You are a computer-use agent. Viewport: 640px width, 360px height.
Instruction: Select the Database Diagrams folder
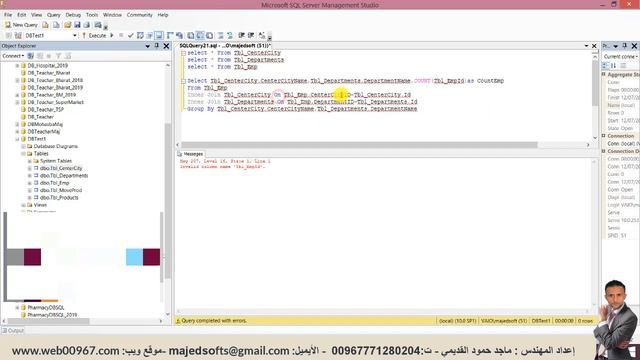(56, 146)
